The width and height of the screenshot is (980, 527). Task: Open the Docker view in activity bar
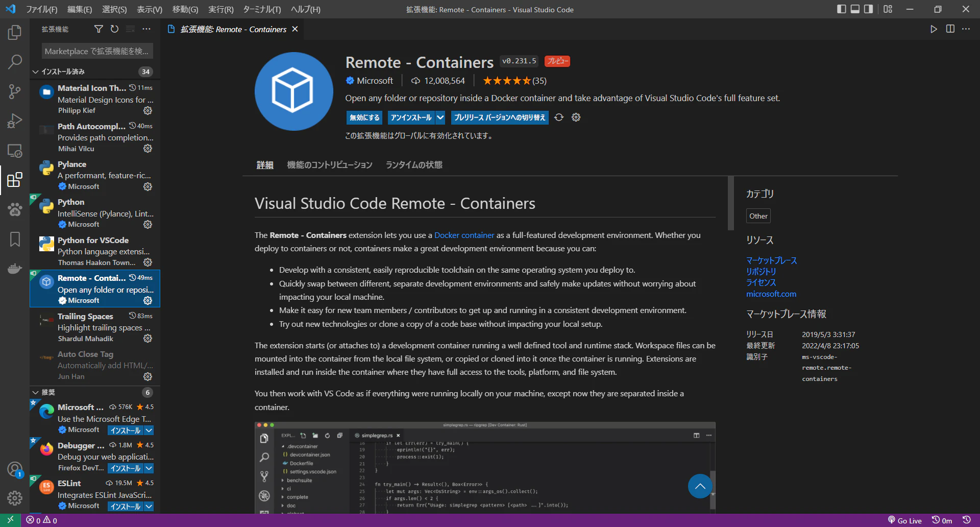click(x=15, y=268)
